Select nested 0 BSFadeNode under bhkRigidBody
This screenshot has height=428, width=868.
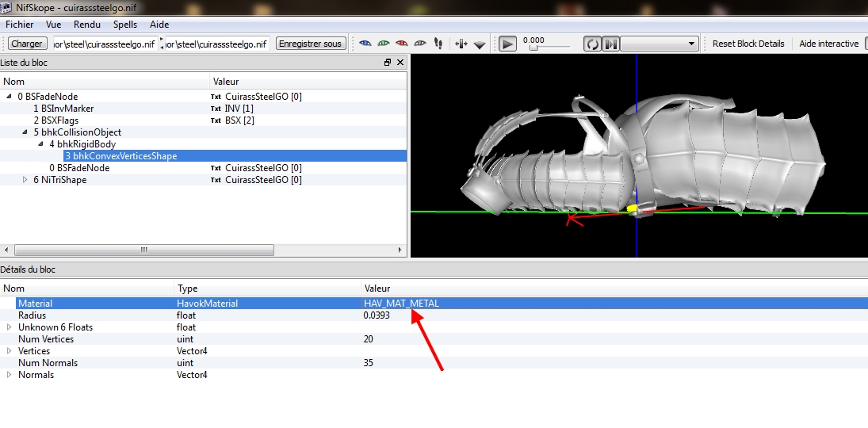tap(79, 168)
